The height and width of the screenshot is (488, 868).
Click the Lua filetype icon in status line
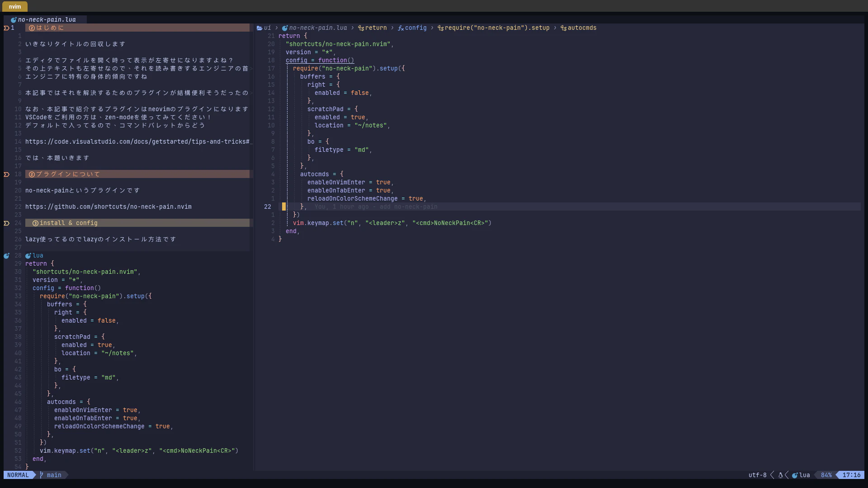[795, 475]
